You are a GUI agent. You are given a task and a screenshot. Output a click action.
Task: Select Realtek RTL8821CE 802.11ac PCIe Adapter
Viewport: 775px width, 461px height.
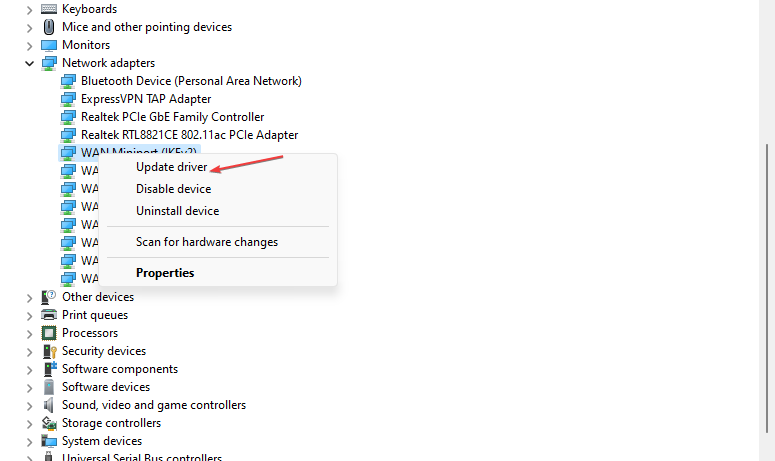[x=189, y=135]
